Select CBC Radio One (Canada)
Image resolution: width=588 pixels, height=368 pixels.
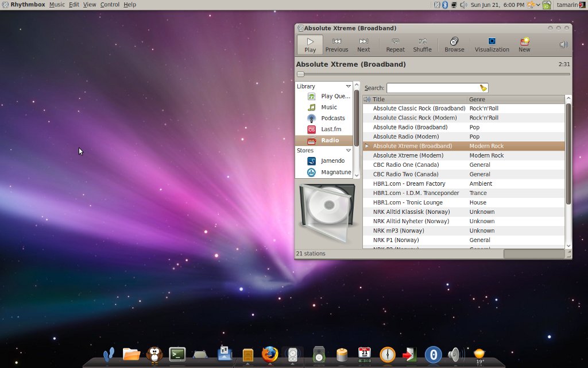click(463, 164)
